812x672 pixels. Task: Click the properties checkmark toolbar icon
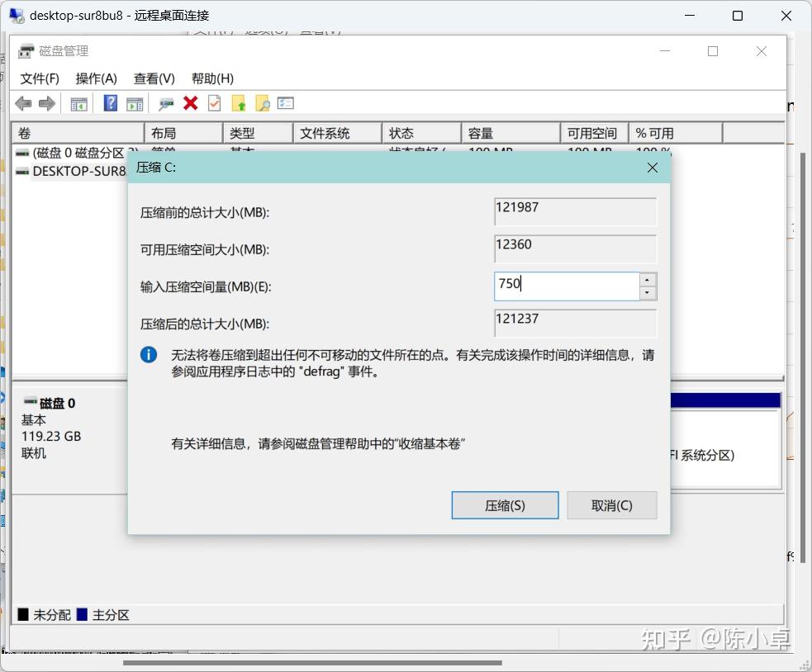point(212,102)
